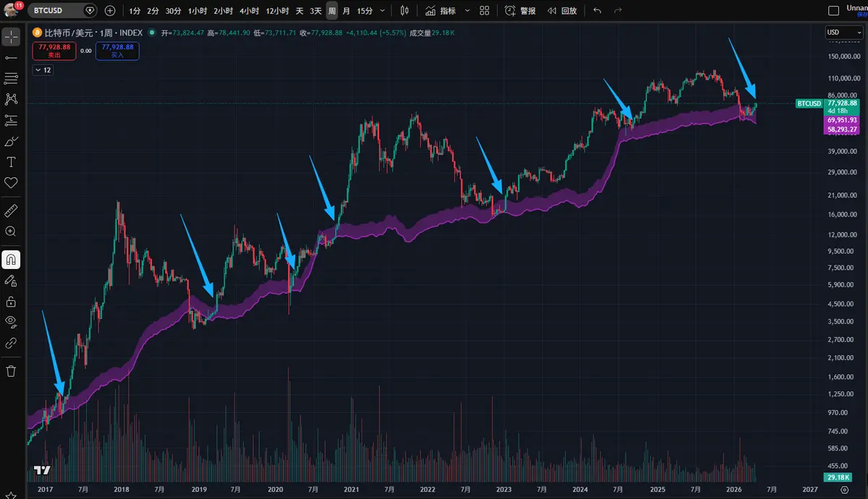Open the indicator templates grid icon
Image resolution: width=868 pixels, height=499 pixels.
pos(485,11)
